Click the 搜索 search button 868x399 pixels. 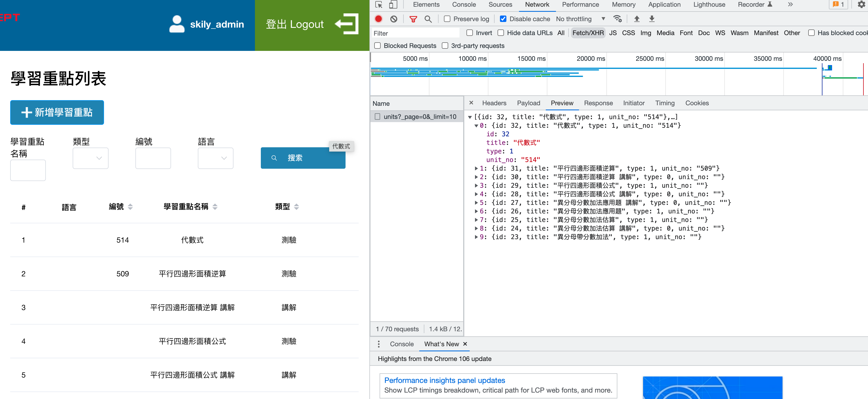click(303, 158)
